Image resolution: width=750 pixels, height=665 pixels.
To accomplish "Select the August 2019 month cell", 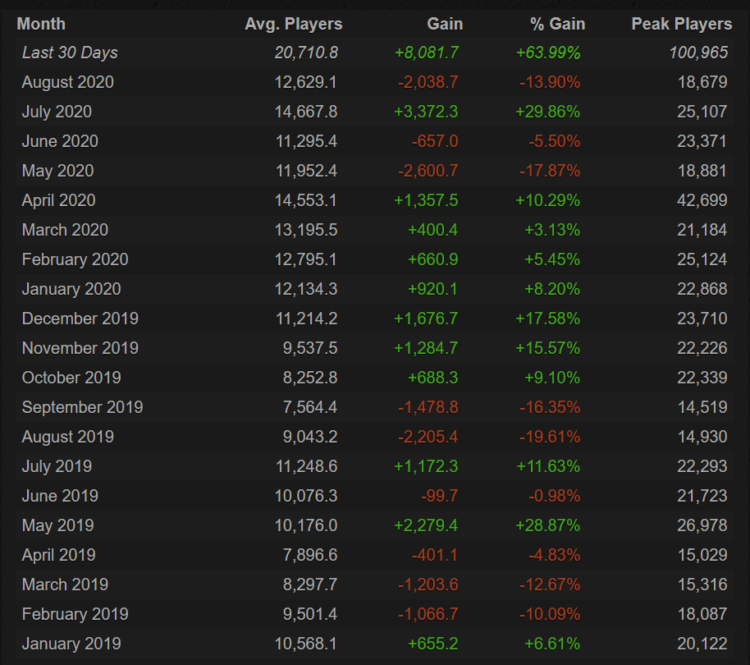I will pos(68,437).
